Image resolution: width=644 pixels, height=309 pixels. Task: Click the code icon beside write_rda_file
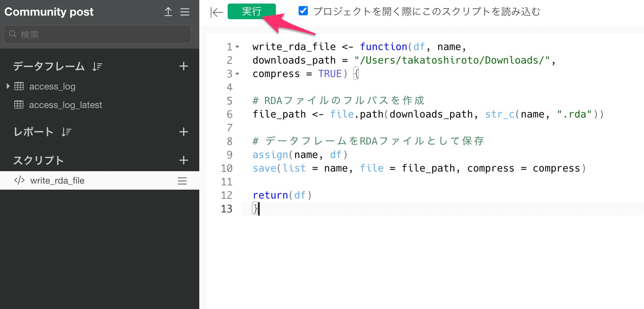pos(19,180)
